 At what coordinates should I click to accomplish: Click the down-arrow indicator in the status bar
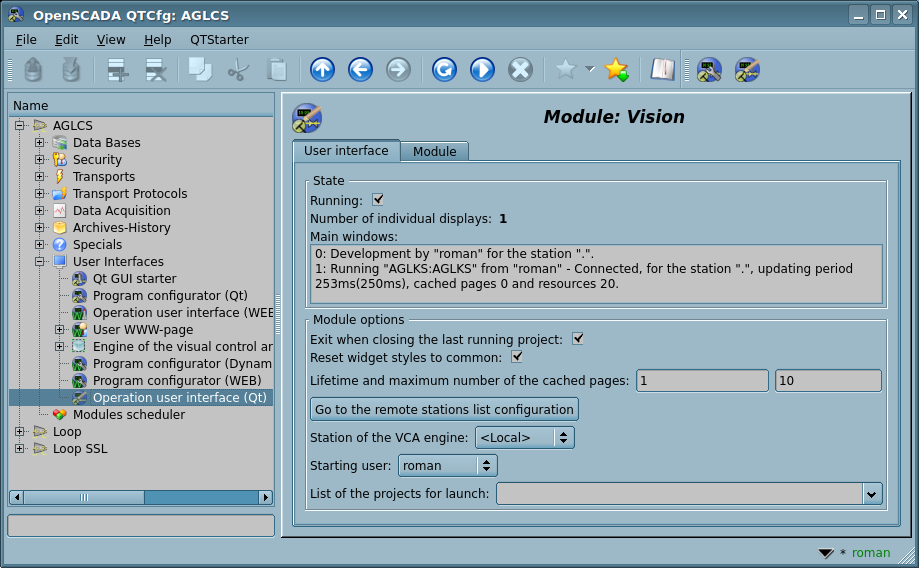826,553
